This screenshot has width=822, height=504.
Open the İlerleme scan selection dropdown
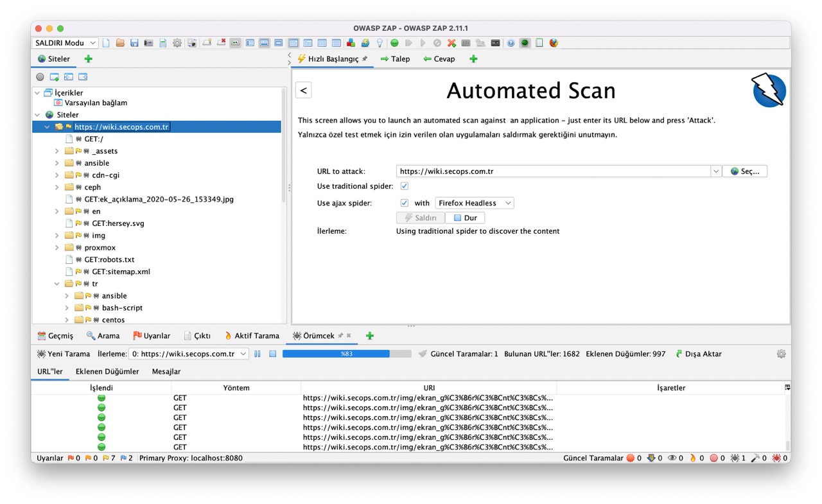point(189,354)
